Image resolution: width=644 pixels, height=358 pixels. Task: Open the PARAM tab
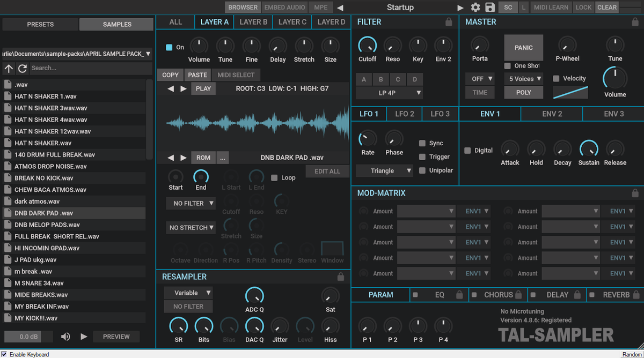[381, 295]
